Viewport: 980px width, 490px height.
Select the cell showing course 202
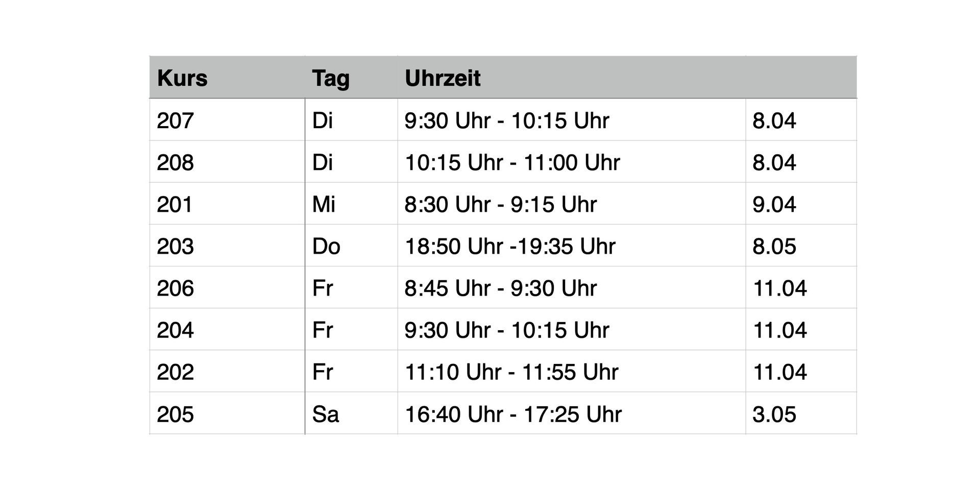coord(227,371)
